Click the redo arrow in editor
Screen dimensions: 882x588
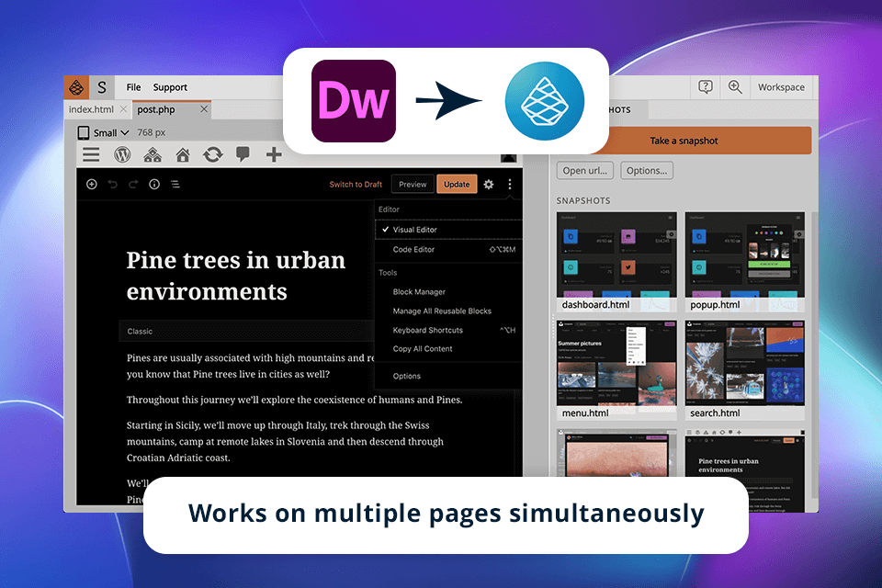click(x=133, y=184)
